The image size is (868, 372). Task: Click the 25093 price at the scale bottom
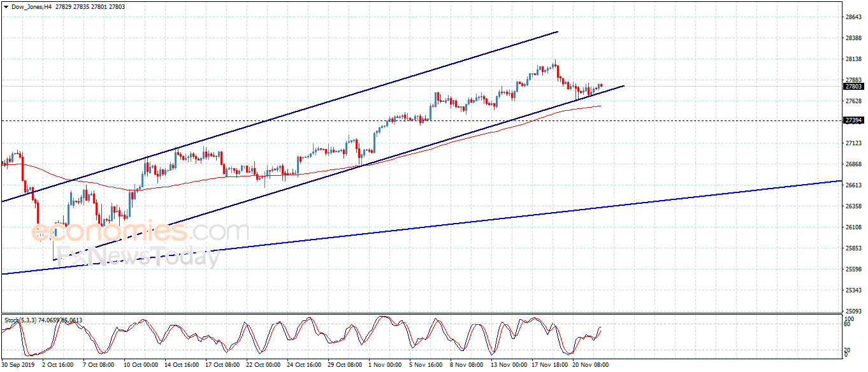[854, 311]
